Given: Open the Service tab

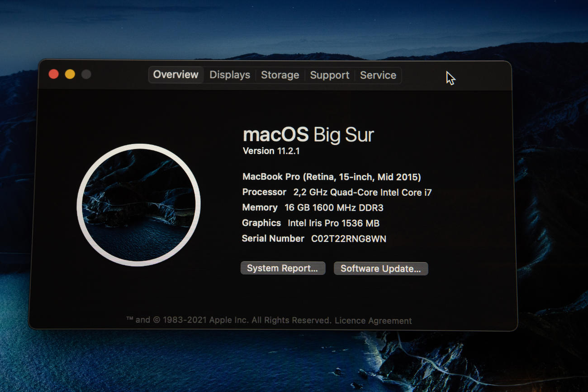Looking at the screenshot, I should click(x=378, y=75).
